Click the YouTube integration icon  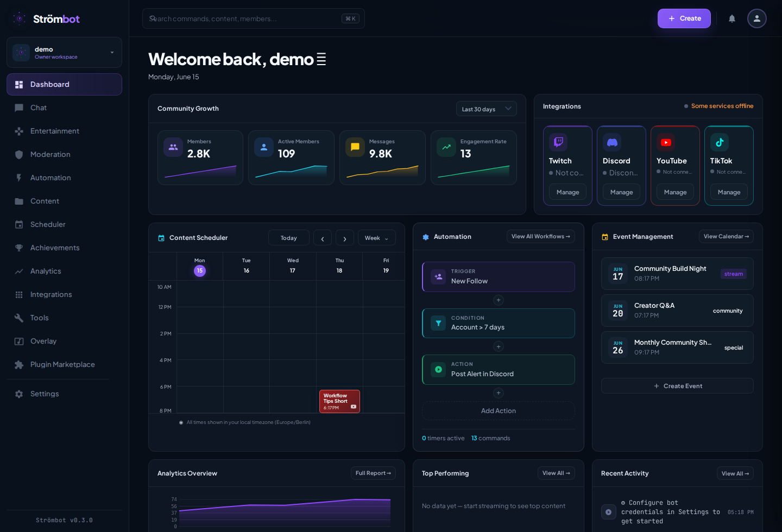(x=666, y=142)
